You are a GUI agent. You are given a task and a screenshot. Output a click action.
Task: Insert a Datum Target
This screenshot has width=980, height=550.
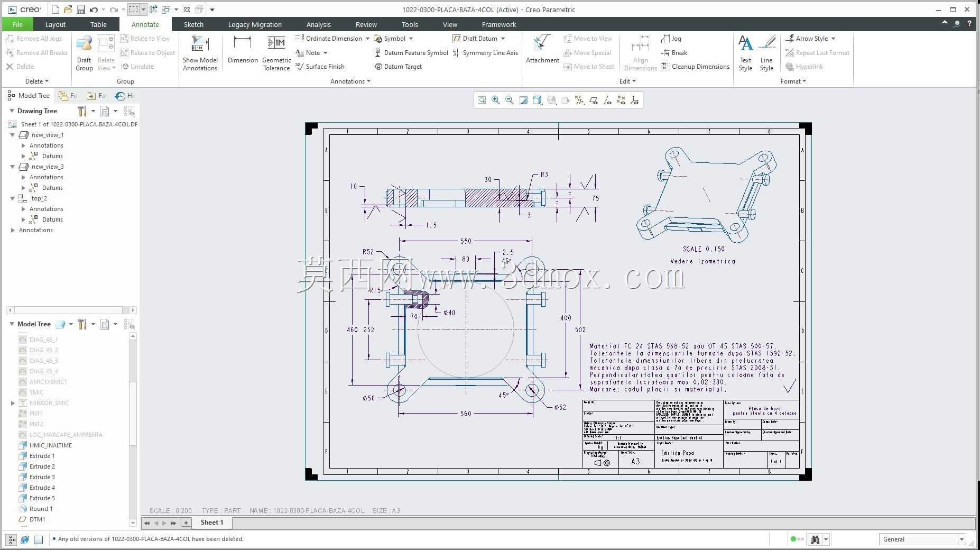(x=397, y=67)
